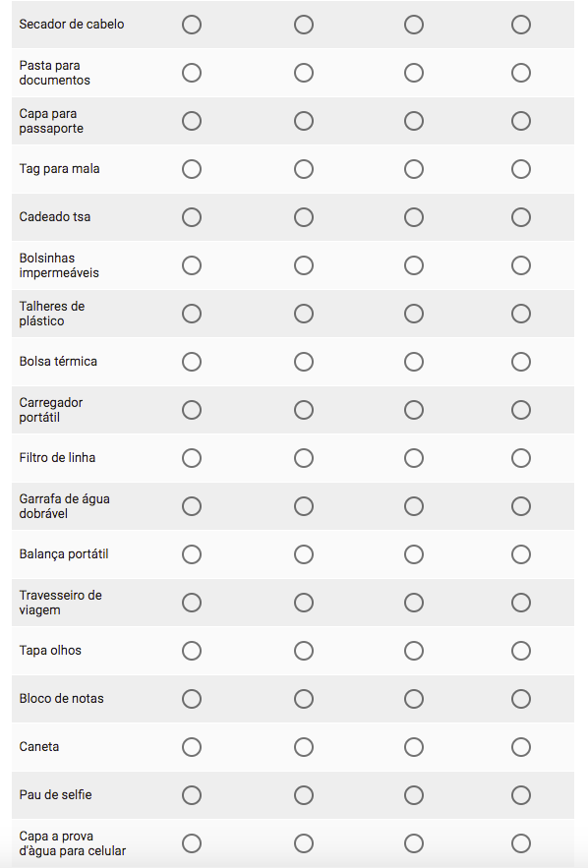Pick fourth option for Balança portátil
This screenshot has height=868, width=588.
click(521, 554)
